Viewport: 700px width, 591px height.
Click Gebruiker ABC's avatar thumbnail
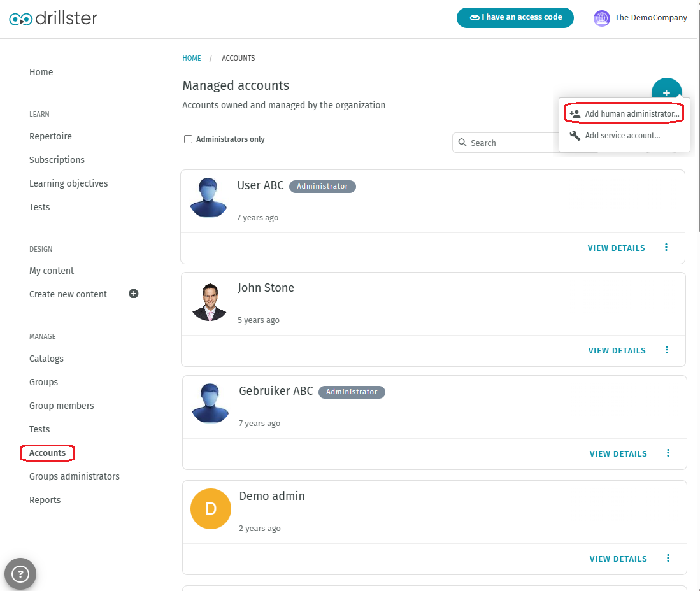pyautogui.click(x=208, y=404)
